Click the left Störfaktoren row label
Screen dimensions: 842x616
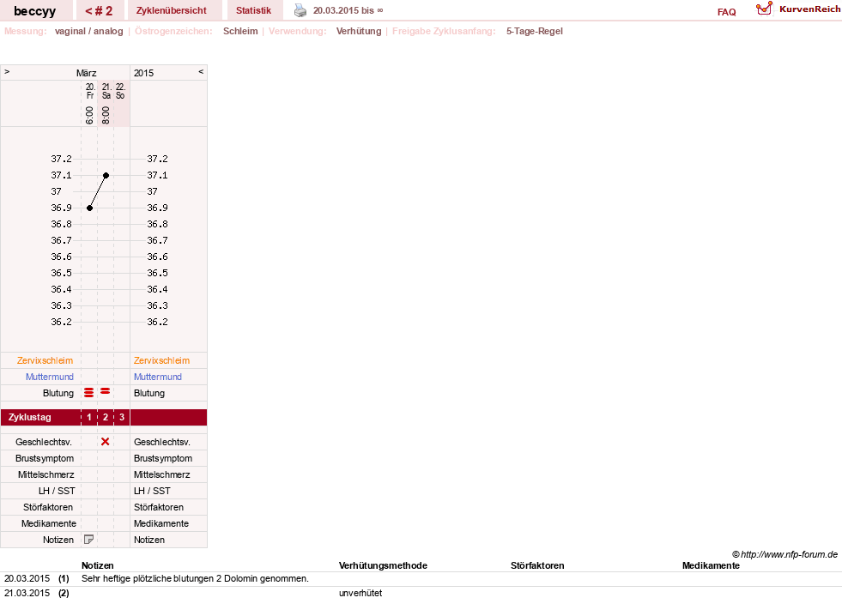point(48,507)
